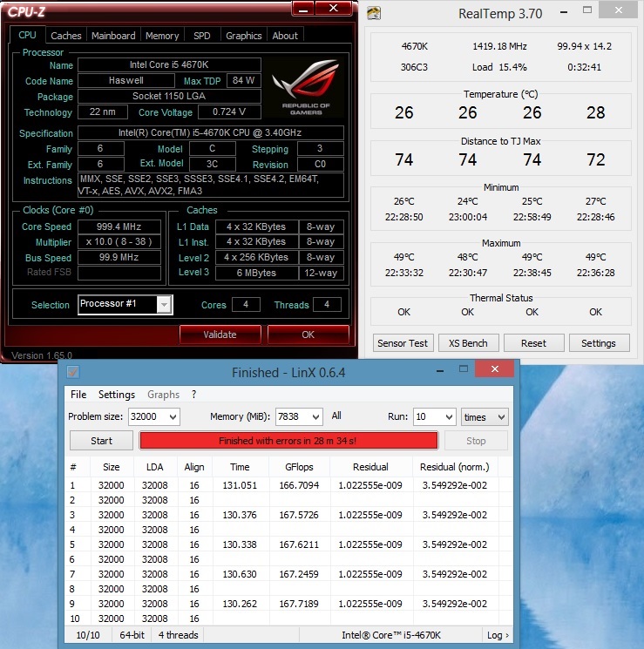The height and width of the screenshot is (649, 644).
Task: Expand the Log panel in LinX
Action: (x=498, y=635)
